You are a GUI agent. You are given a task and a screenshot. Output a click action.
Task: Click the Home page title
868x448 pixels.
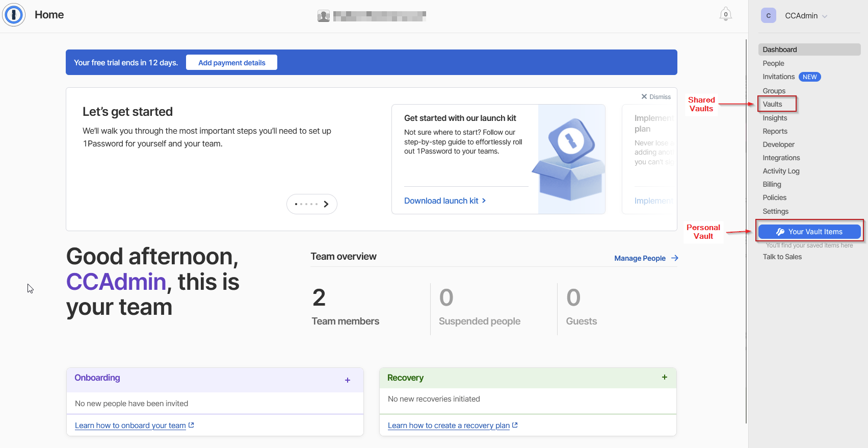(49, 15)
